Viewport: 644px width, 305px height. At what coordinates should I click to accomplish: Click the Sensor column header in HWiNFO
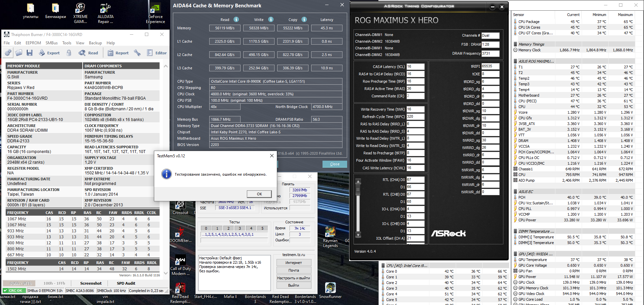click(533, 15)
